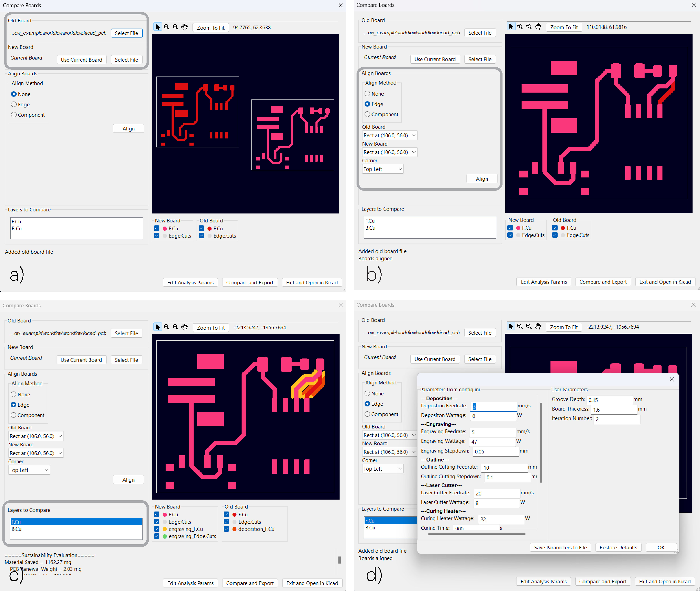Screen dimensions: 700x591
Task: Click the green engraving_Edge.Cuts color dot
Action: [x=165, y=536]
